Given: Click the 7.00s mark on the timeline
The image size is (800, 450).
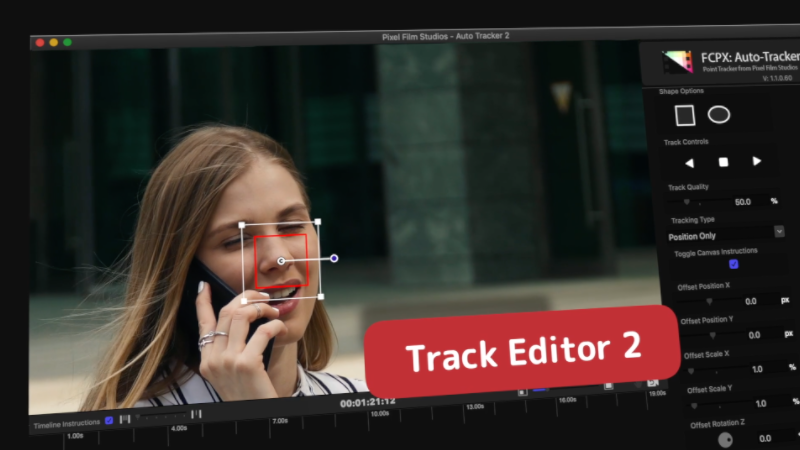Looking at the screenshot, I should tap(280, 421).
